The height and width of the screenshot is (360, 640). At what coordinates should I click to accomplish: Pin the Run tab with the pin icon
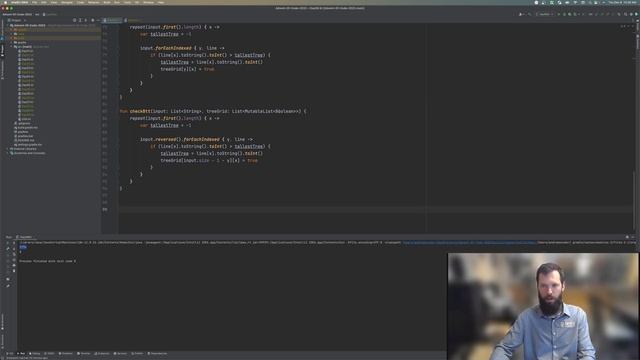tap(8, 286)
